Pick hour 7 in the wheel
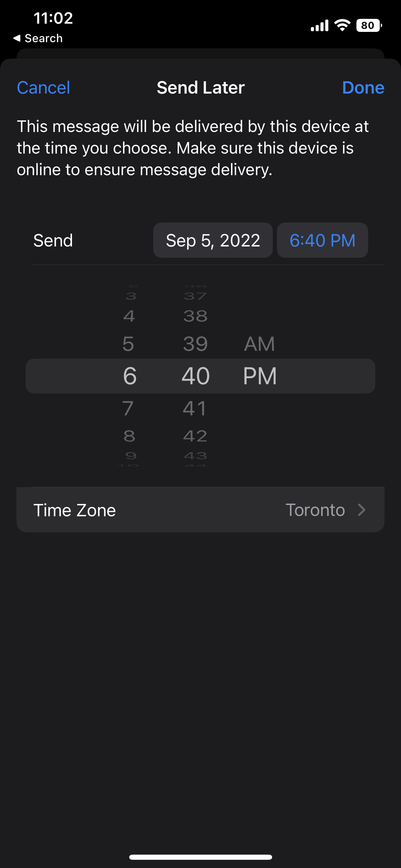The height and width of the screenshot is (868, 401). (x=128, y=408)
